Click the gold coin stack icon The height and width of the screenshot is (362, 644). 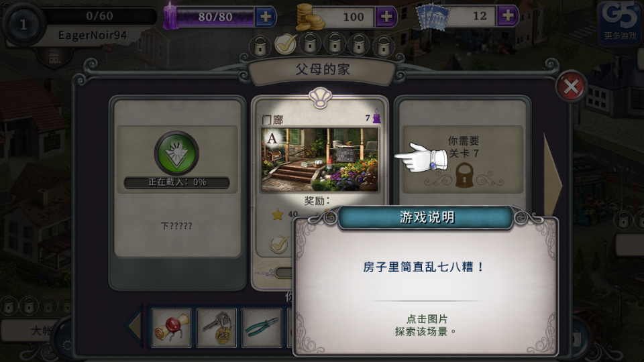click(x=309, y=17)
